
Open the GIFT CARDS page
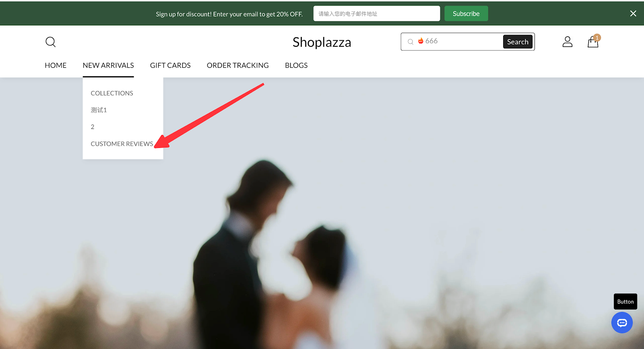point(170,65)
